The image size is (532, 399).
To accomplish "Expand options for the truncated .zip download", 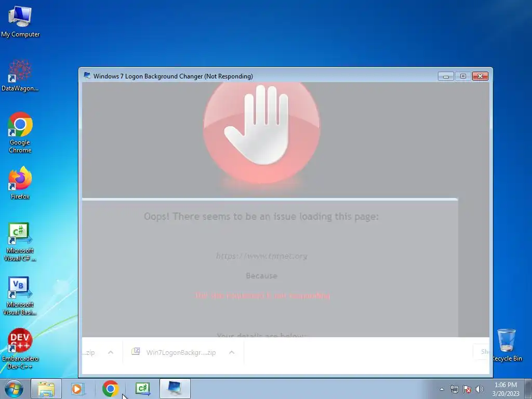I will coord(111,353).
